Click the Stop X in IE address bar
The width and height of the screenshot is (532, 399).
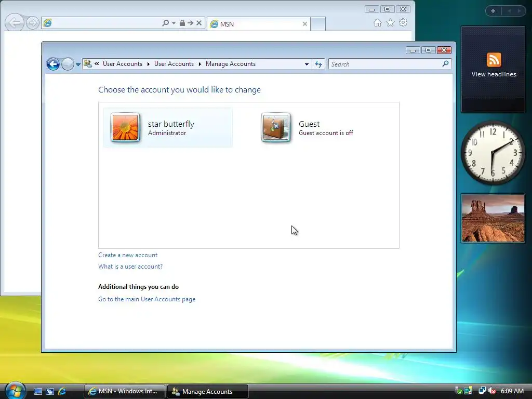(199, 23)
